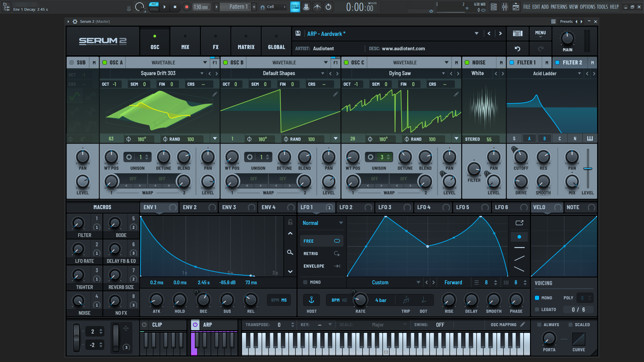The height and width of the screenshot is (362, 644).
Task: Toggle the LFO MONO checkbox
Action: [x=305, y=282]
